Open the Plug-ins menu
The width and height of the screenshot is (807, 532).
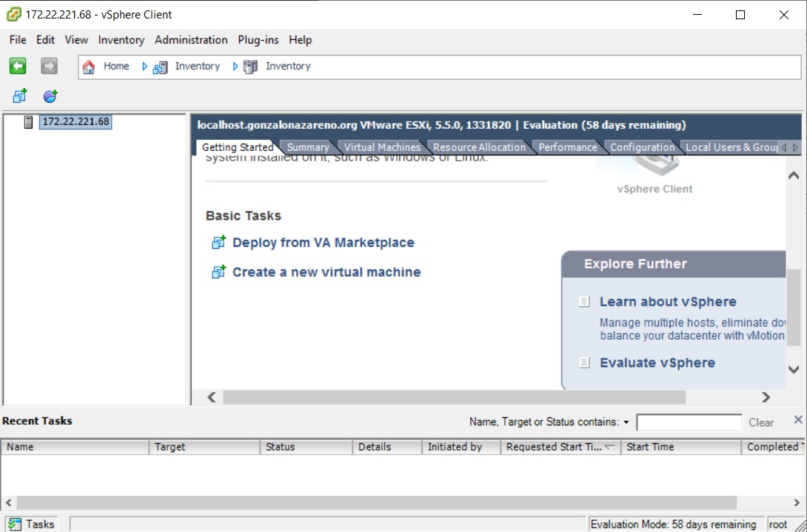point(258,40)
